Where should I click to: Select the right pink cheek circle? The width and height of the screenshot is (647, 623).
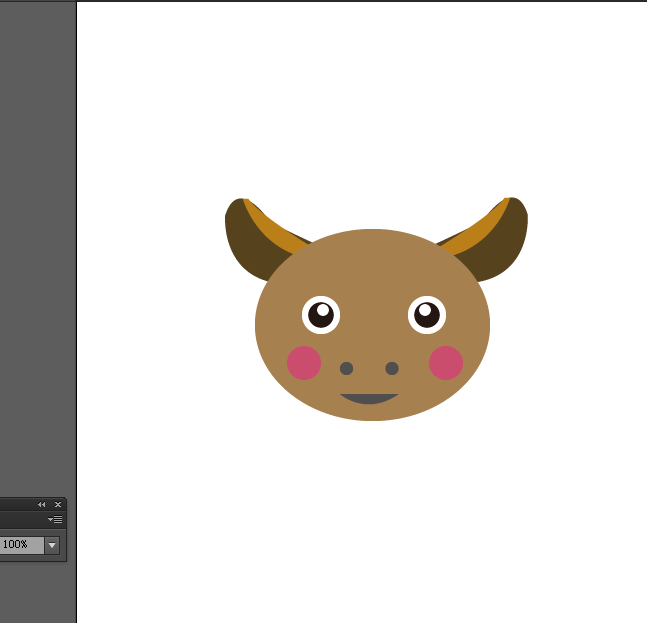446,363
